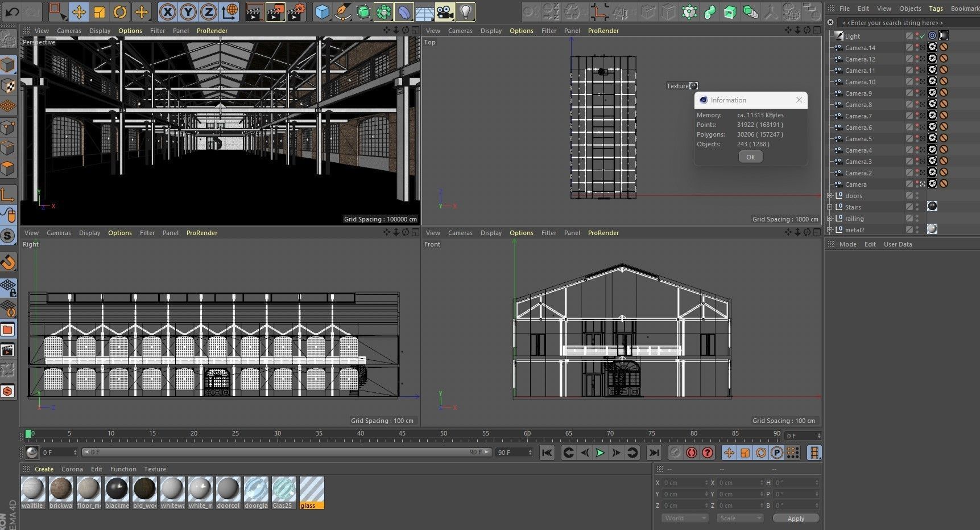Enable the Snap magnet icon in left toolbar

(x=8, y=262)
